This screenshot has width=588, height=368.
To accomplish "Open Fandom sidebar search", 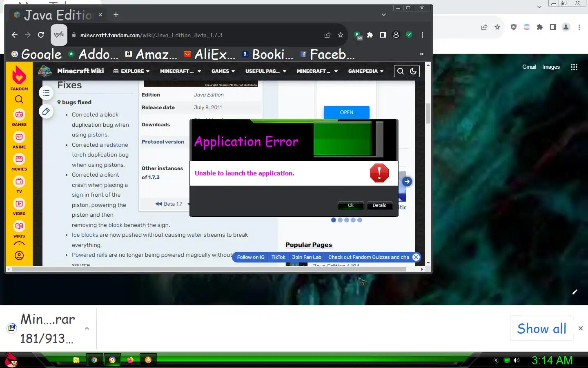I will point(19,99).
